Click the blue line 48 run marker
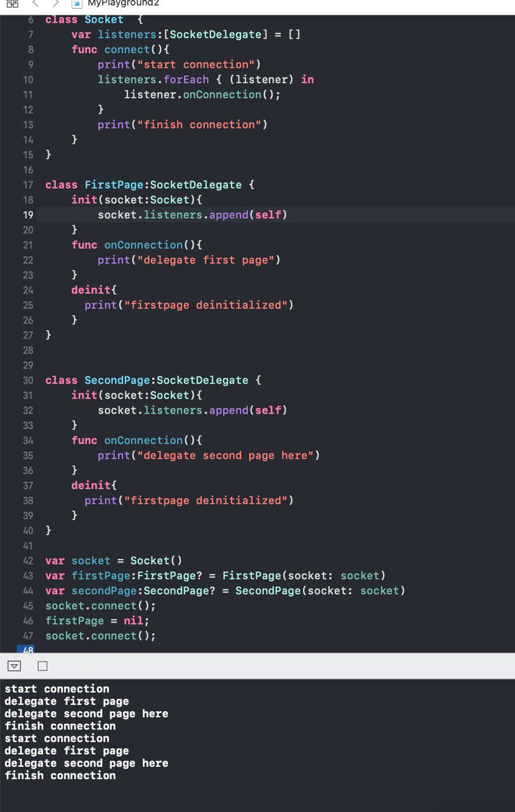 pos(27,650)
